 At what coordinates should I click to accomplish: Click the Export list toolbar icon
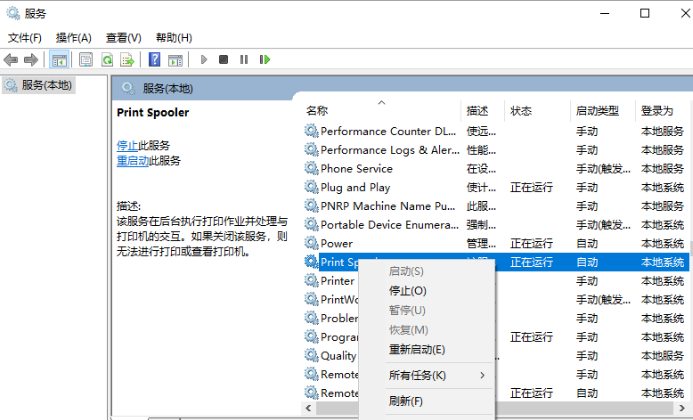(x=127, y=59)
